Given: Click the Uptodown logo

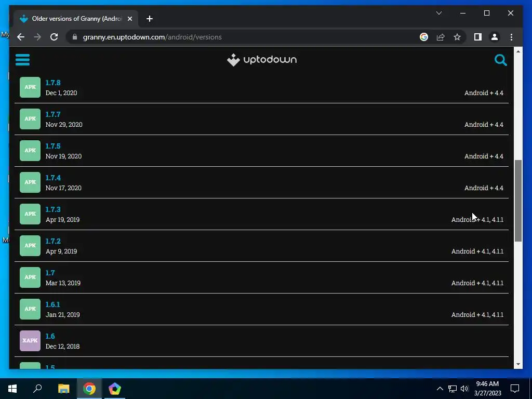Looking at the screenshot, I should click(262, 60).
